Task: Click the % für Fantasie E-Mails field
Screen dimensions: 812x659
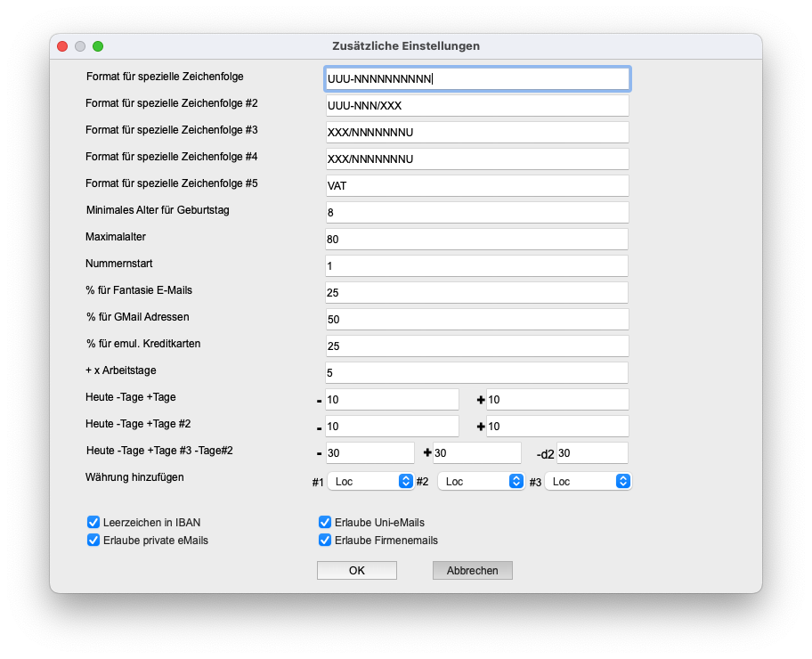Action: coord(476,293)
